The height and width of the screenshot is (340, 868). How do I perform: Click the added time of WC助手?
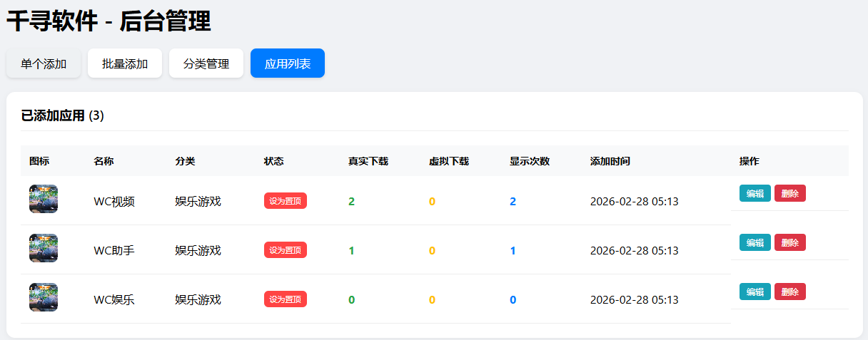click(x=635, y=250)
